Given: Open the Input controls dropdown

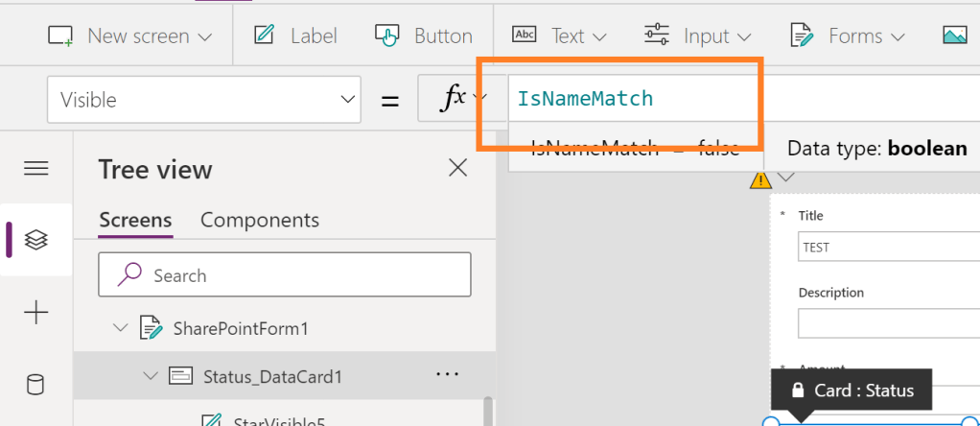Looking at the screenshot, I should tap(697, 36).
